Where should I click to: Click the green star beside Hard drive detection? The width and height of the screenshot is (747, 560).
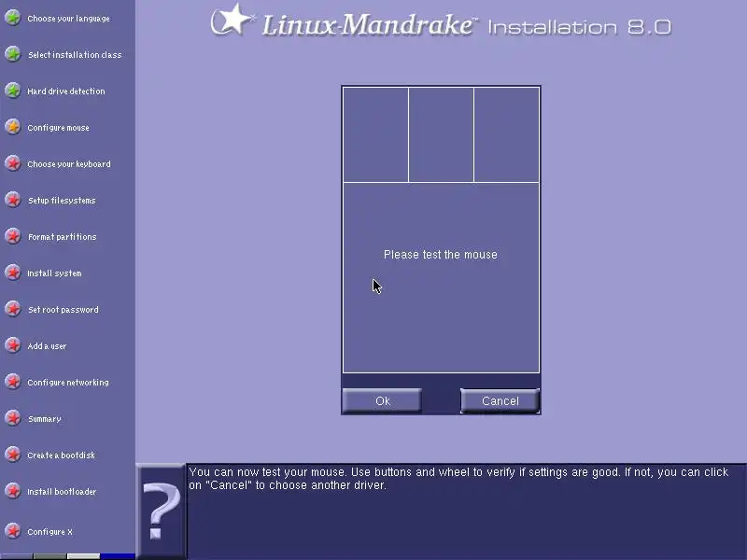tap(13, 91)
